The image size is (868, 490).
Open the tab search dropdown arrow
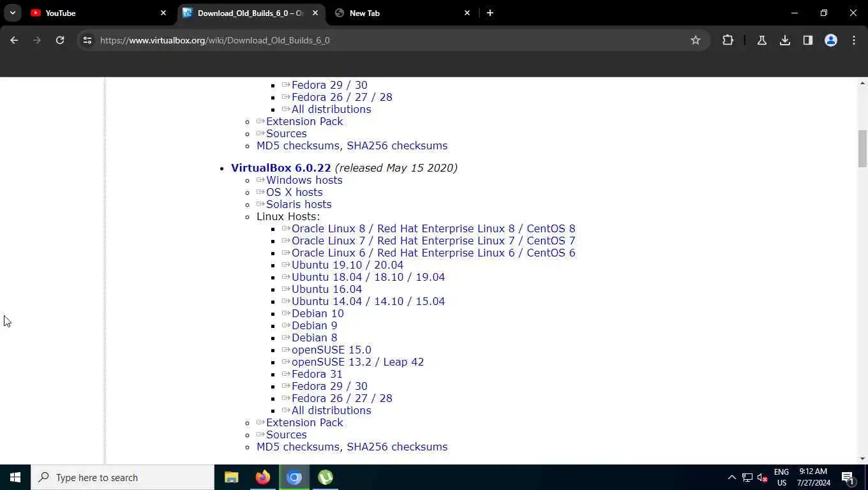click(13, 13)
